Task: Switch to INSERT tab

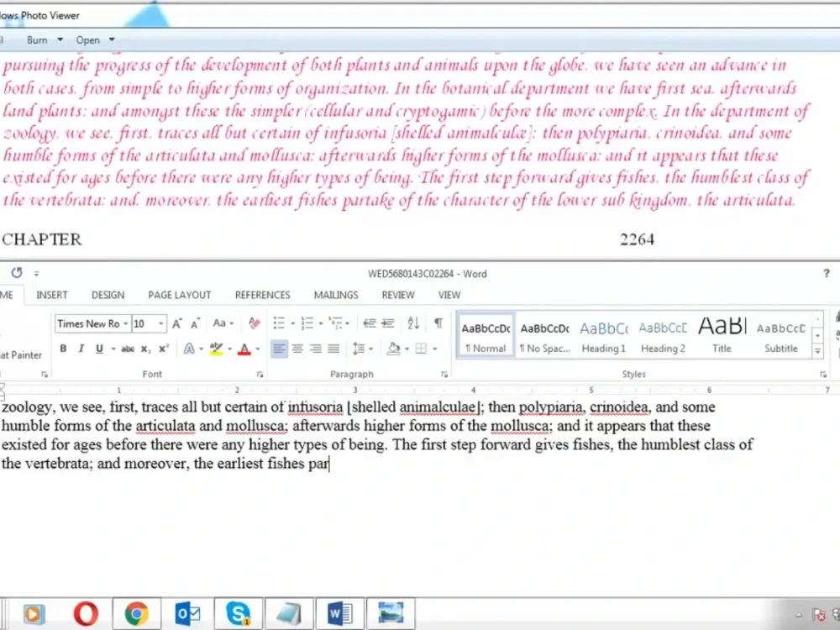Action: pyautogui.click(x=52, y=295)
